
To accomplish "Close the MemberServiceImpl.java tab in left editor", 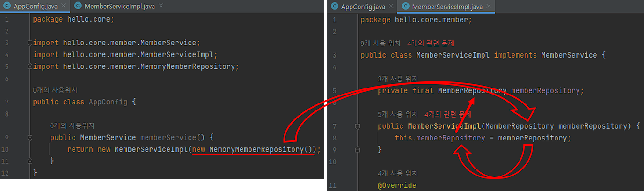I will coord(161,6).
